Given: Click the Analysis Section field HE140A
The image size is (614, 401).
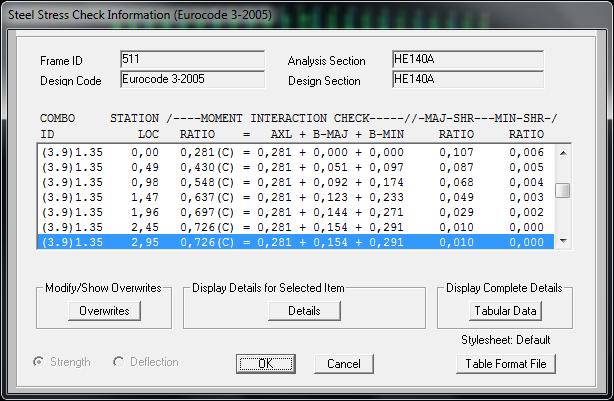Looking at the screenshot, I should click(468, 60).
